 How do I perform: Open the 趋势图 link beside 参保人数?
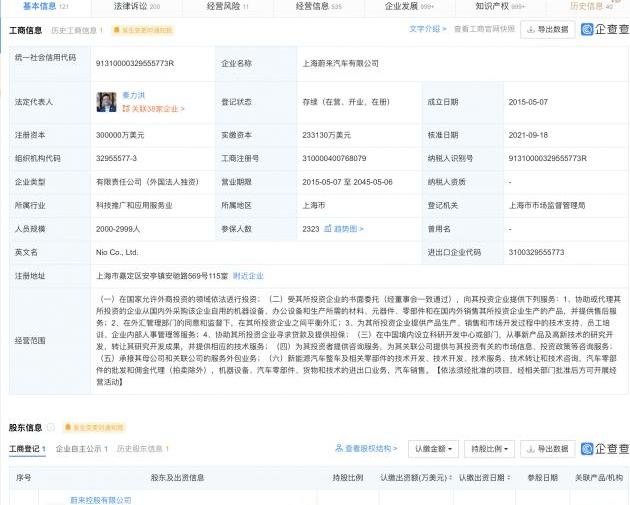344,229
